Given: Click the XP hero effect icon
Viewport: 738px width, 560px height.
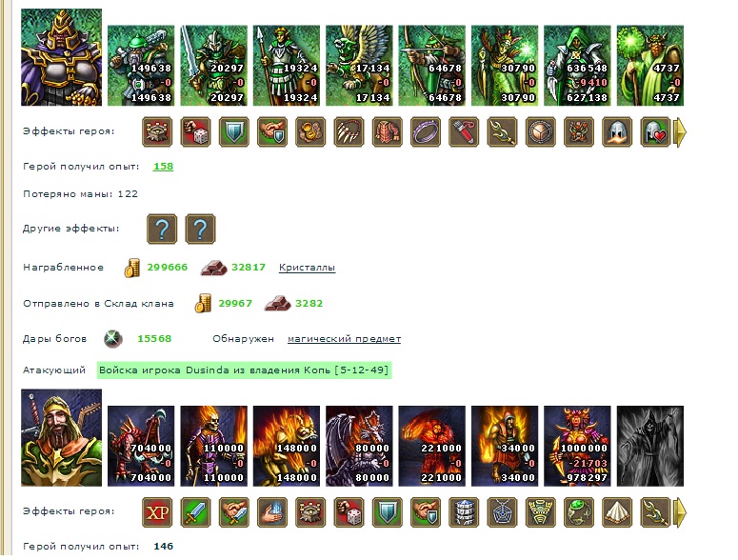Looking at the screenshot, I should (157, 512).
